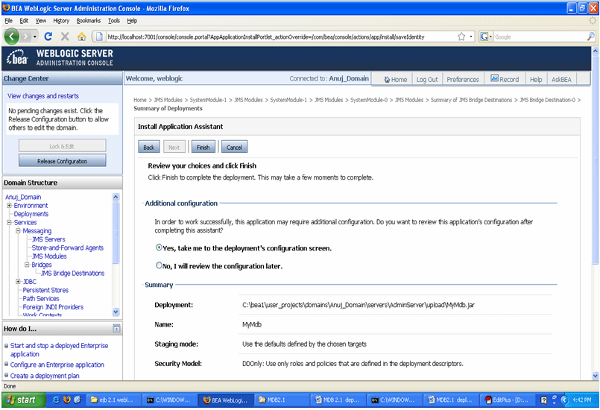This screenshot has height=410, width=600.
Task: Open the history dropdown next to Forward arrow
Action: tap(35, 37)
